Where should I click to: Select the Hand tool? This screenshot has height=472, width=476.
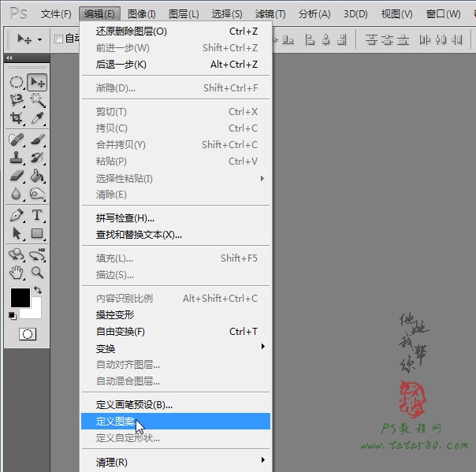click(17, 273)
